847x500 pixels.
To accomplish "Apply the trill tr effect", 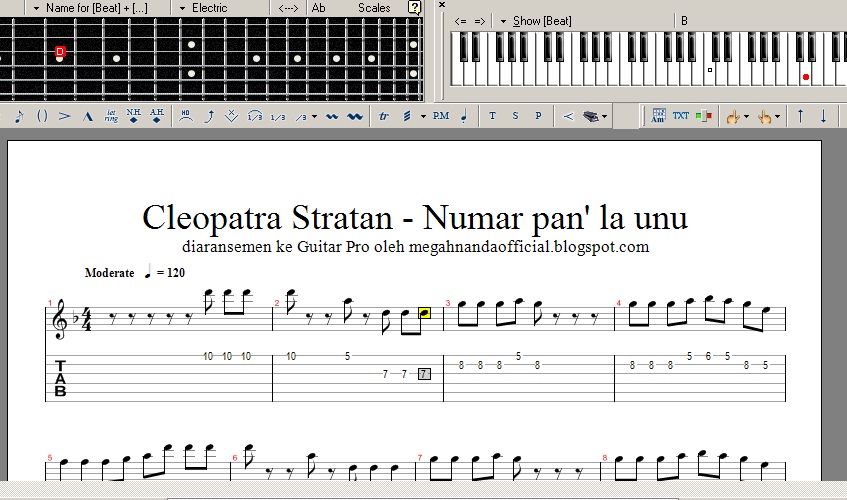I will coord(384,116).
